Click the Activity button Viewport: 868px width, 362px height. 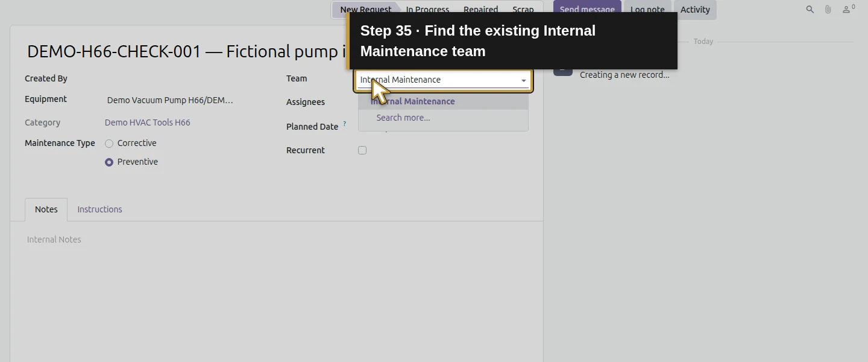pos(695,10)
